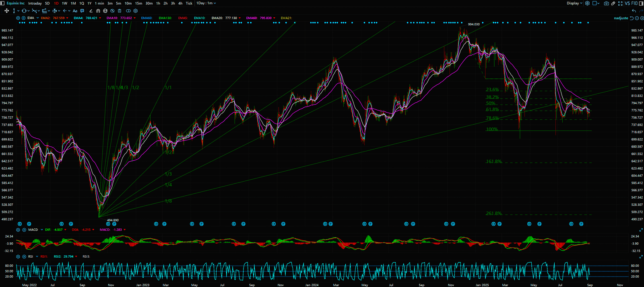Screen dimensions: 644x287
Task: Delete drawings with the trash can icon
Action: (120, 11)
